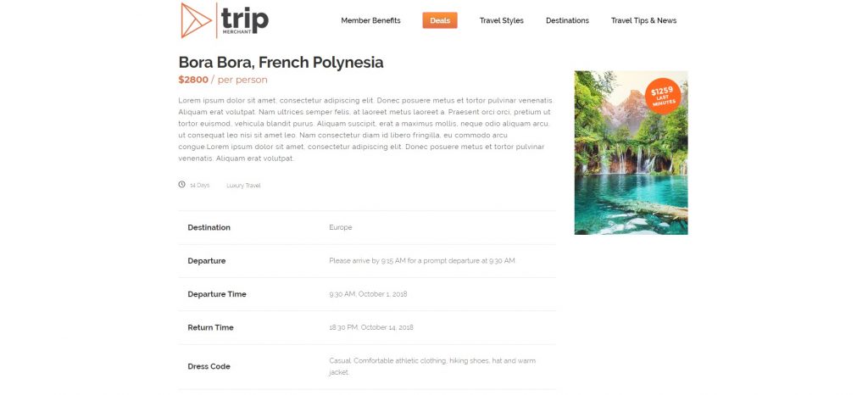
Task: Open Travel Tips & News
Action: (x=643, y=20)
